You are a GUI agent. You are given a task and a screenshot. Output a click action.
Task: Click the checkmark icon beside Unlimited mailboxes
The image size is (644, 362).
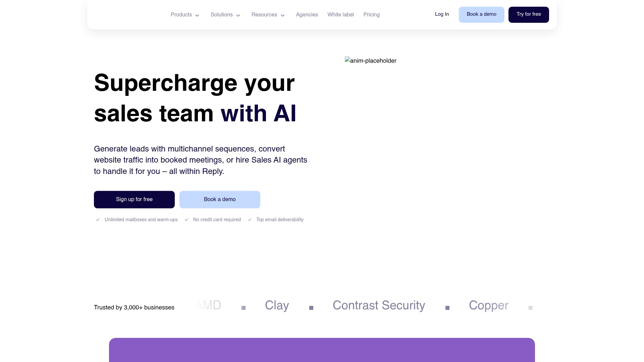(98, 220)
